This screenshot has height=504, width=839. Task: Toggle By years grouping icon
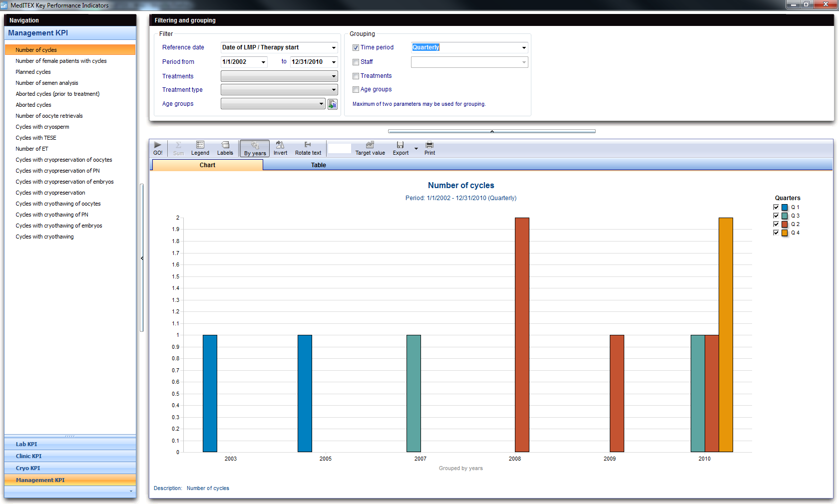[x=255, y=149]
